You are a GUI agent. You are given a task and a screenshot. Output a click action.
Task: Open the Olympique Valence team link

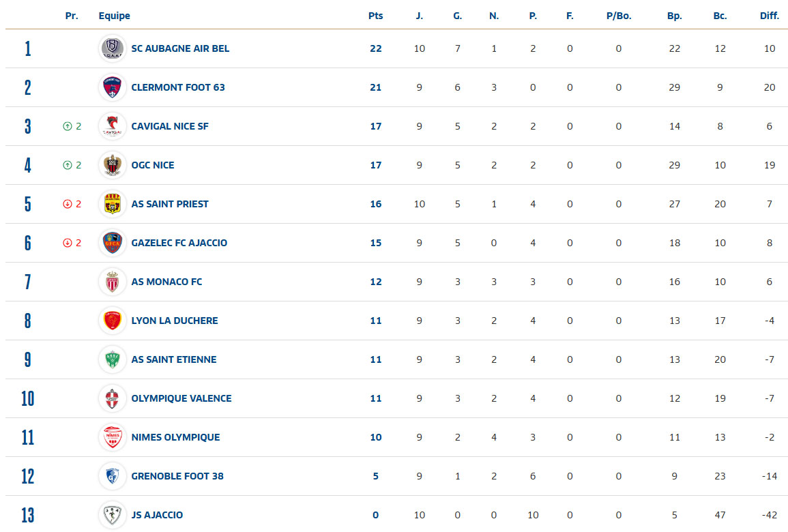tap(181, 398)
